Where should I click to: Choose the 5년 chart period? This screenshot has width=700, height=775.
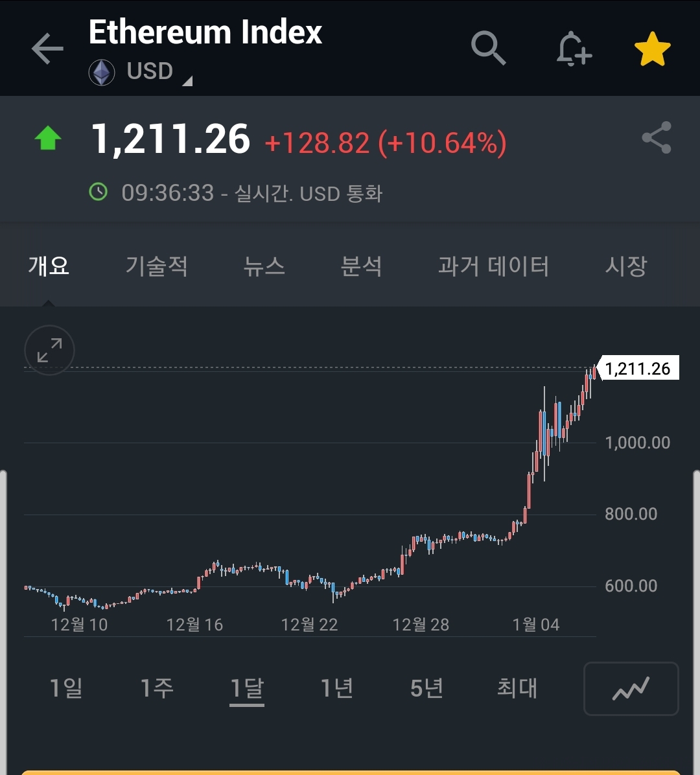pyautogui.click(x=426, y=688)
